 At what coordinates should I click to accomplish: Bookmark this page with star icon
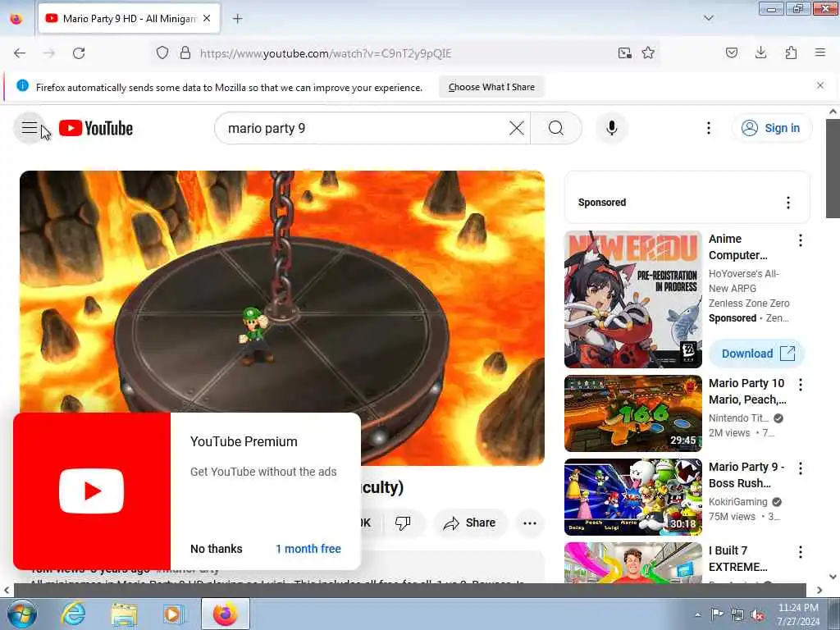pos(648,53)
